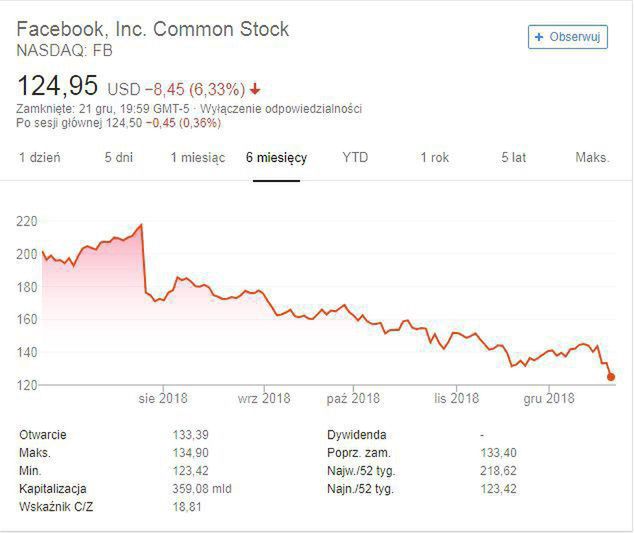Click the chart peak near 220
634x533 pixels.
141,225
